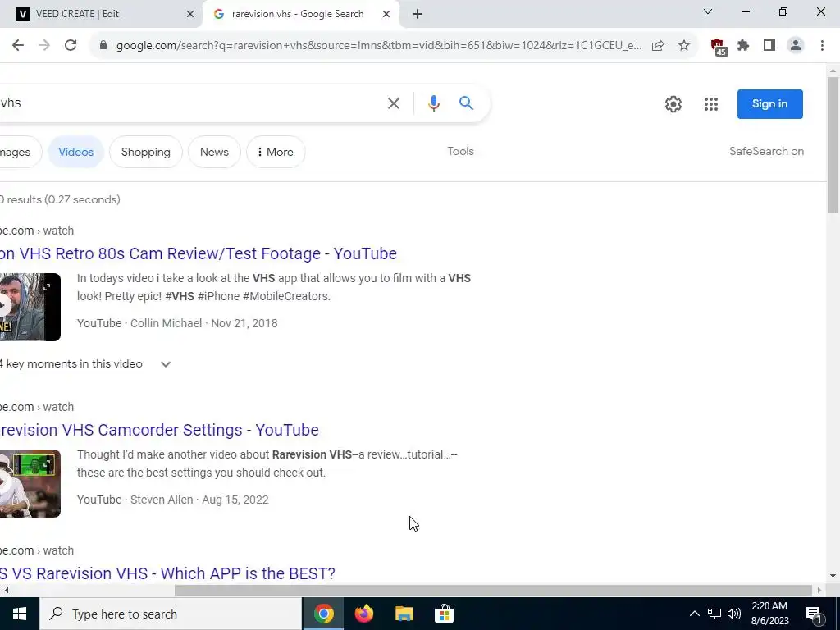Open a new browser tab

click(x=418, y=14)
